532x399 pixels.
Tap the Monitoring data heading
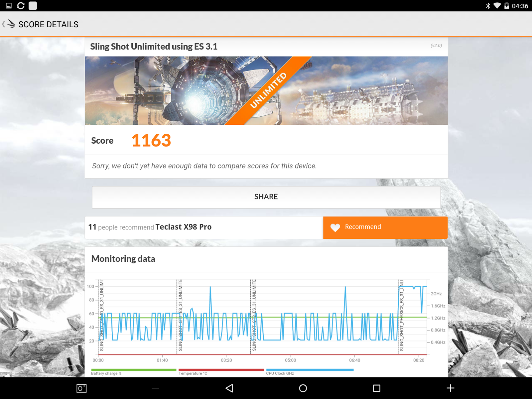click(123, 259)
